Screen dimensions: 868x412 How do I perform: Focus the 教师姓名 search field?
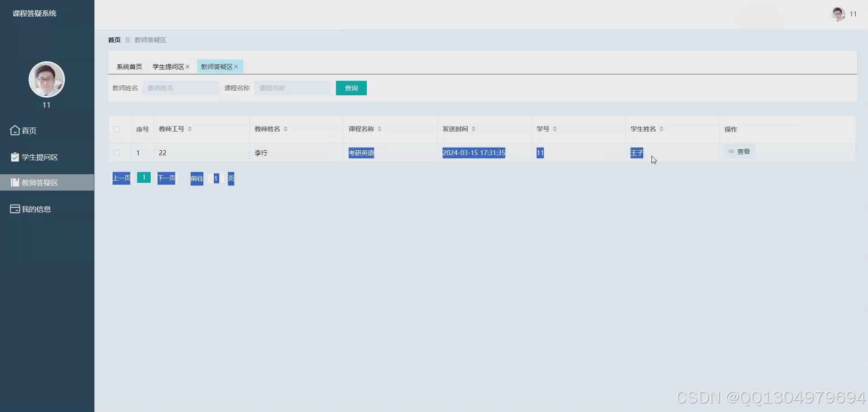point(181,88)
